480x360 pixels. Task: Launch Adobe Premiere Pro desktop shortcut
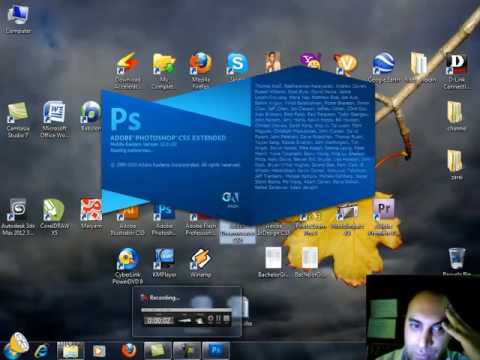coord(384,217)
